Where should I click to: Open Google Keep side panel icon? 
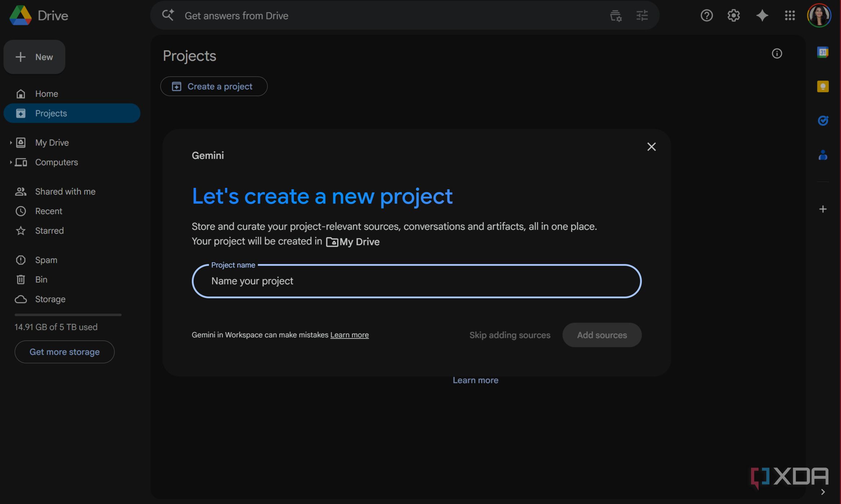click(x=823, y=86)
